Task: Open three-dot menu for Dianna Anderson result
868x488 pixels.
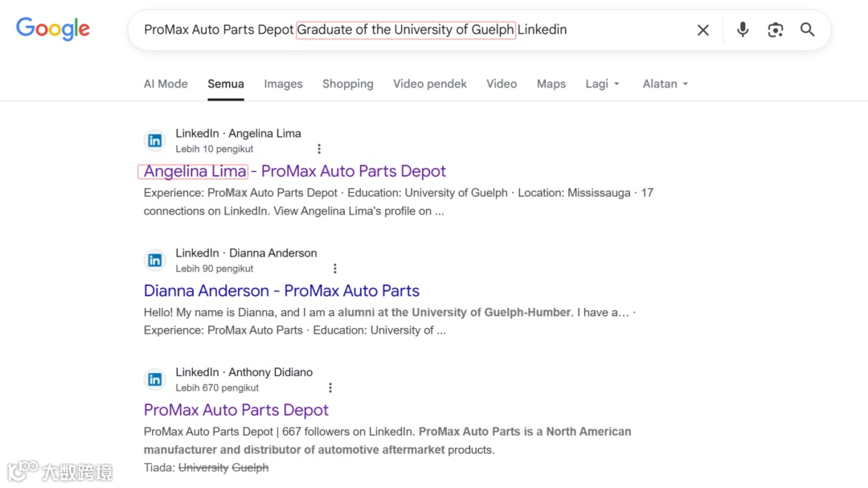Action: point(335,269)
